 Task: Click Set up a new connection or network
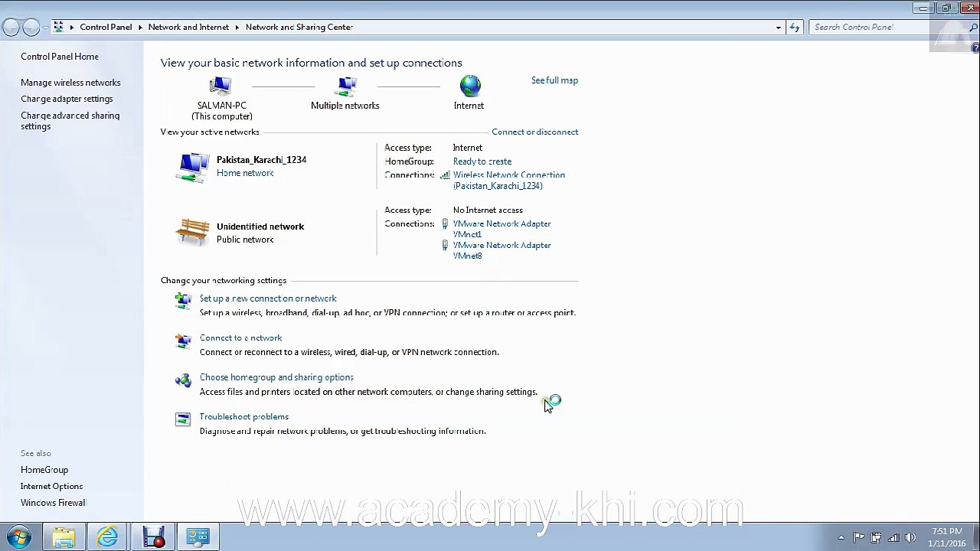(x=268, y=298)
